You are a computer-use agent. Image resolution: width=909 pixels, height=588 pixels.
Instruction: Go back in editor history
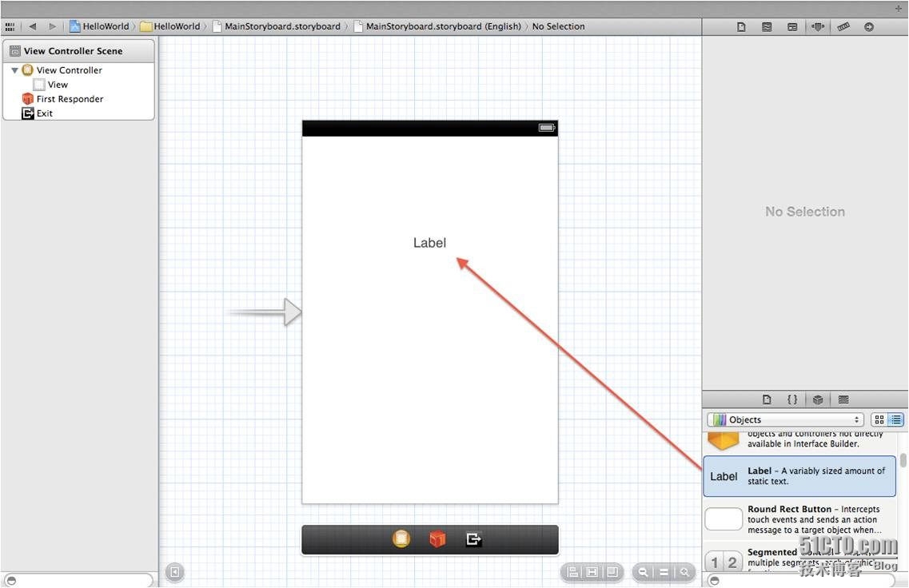click(x=33, y=26)
